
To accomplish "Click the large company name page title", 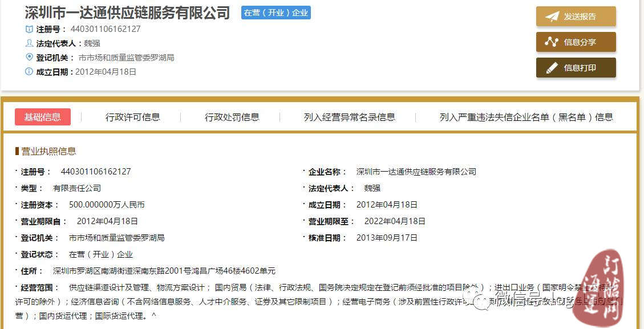I will point(127,13).
